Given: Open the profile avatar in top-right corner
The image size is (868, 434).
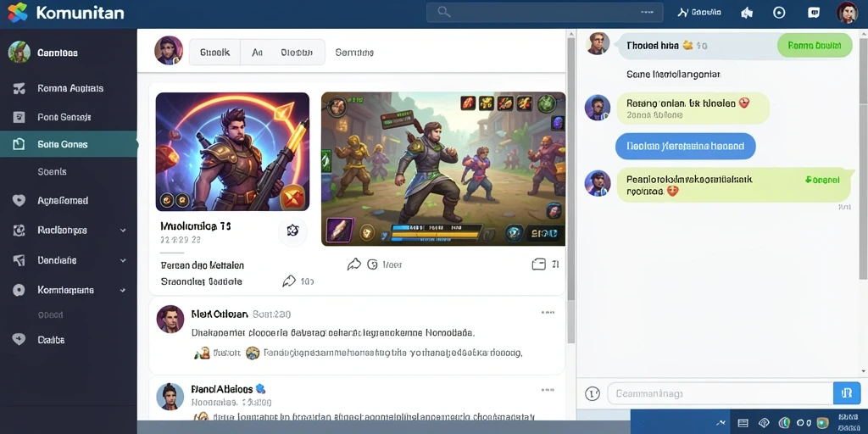Looking at the screenshot, I should tap(847, 12).
